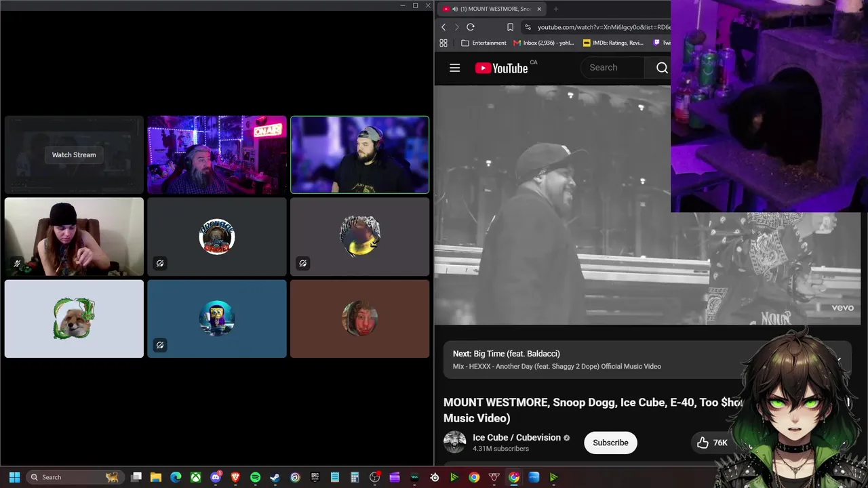The width and height of the screenshot is (868, 488).
Task: Select the blue participant tile
Action: 217,319
